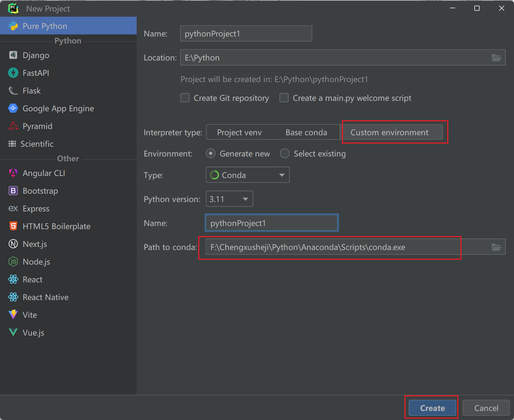Click the Vite icon
This screenshot has width=514, height=420.
[x=13, y=315]
